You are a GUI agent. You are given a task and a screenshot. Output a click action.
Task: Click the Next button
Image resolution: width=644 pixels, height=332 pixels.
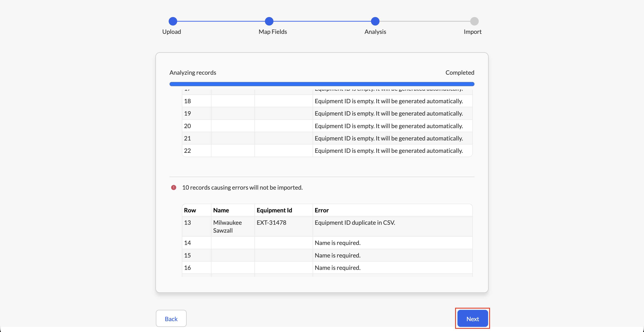pyautogui.click(x=473, y=319)
